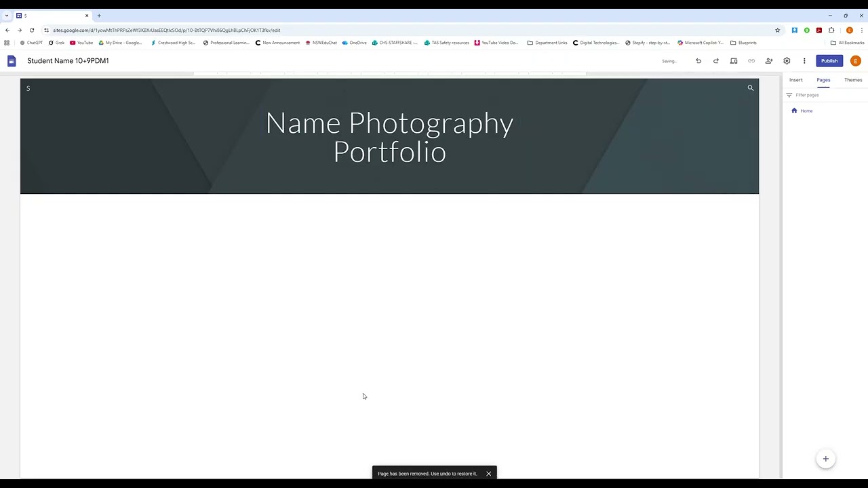Screen dimensions: 868x488
Task: Click the site name S in header
Action: [28, 88]
